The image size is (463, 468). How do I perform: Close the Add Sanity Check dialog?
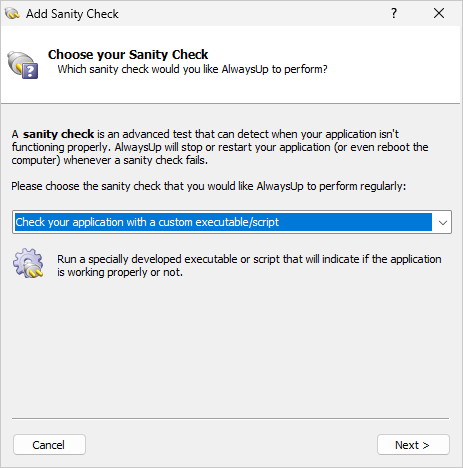click(439, 13)
